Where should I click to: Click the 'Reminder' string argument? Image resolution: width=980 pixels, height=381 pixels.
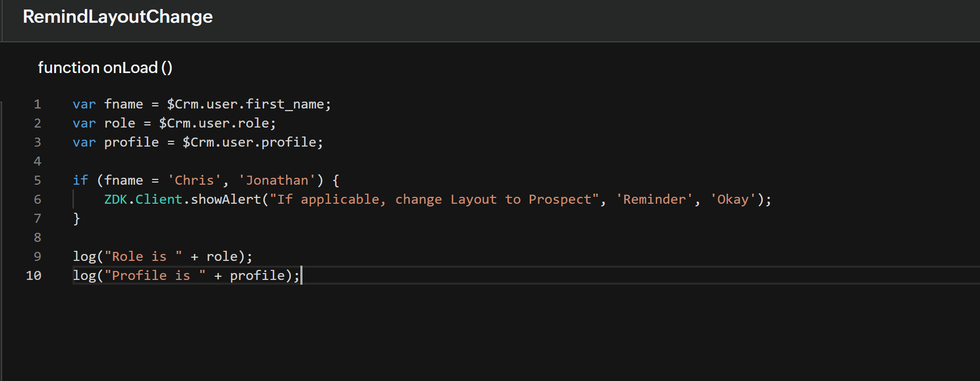(654, 199)
